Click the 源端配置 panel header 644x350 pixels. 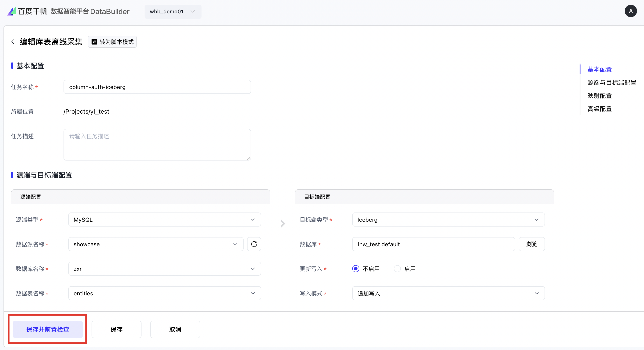coord(140,197)
